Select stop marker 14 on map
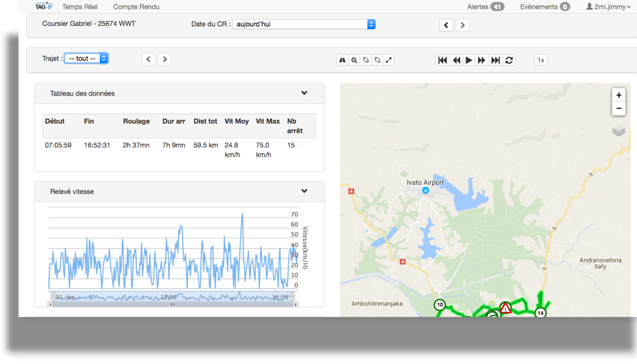Screen dimensions: 637x364 (540, 313)
